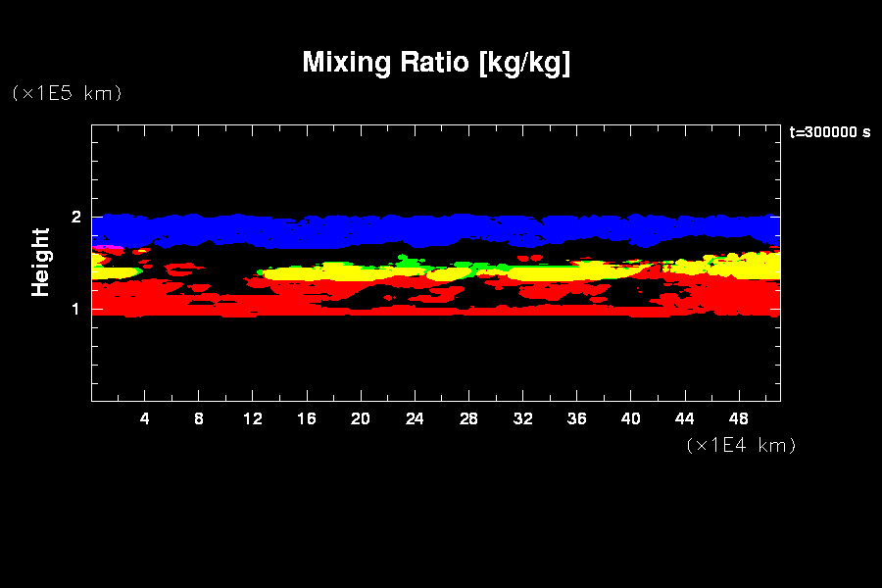
Task: Click the y-axis tick label '2'
Action: [x=76, y=217]
